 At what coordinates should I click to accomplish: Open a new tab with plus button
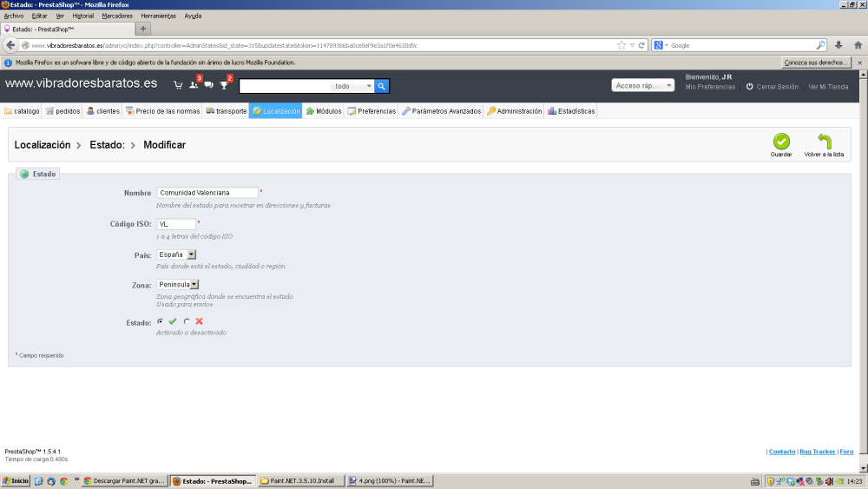(x=143, y=29)
